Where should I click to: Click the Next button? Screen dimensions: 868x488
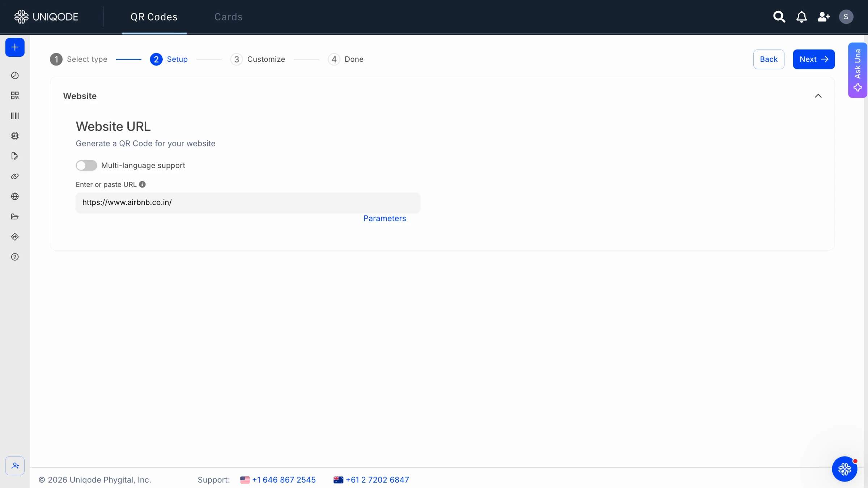click(x=814, y=59)
